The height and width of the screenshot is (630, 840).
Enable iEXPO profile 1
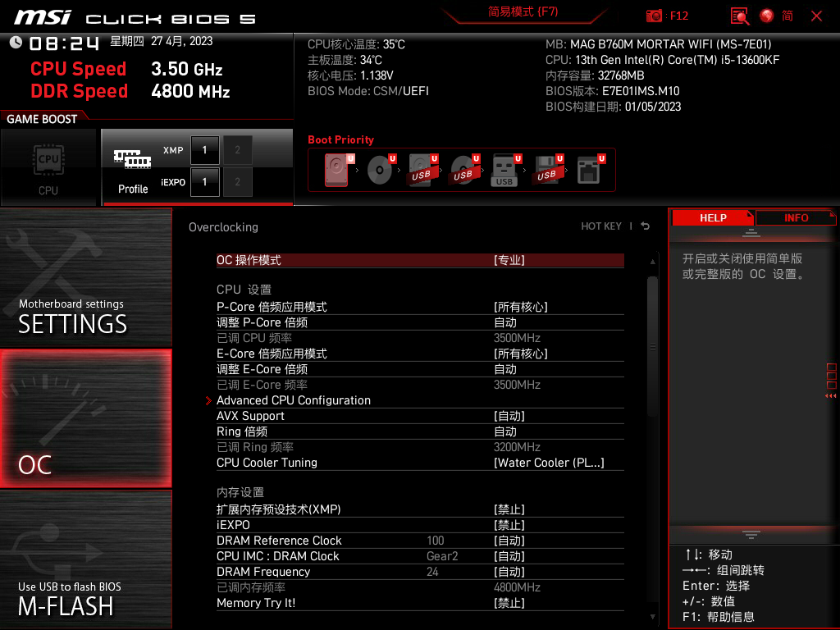(x=204, y=182)
